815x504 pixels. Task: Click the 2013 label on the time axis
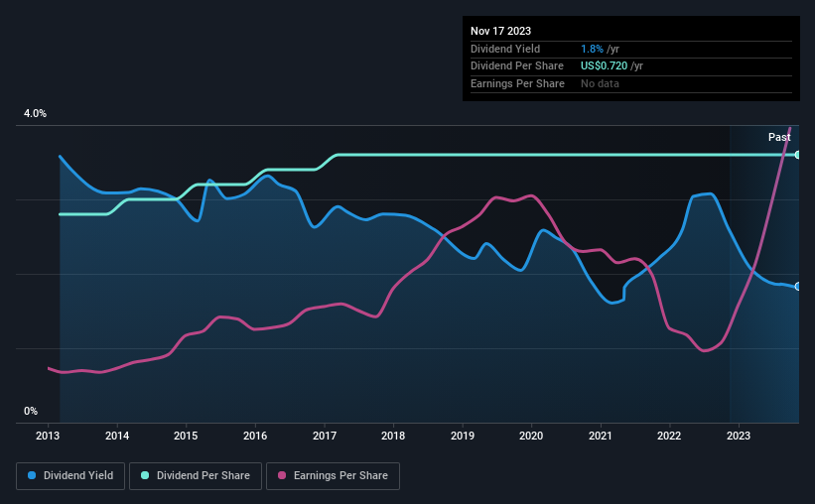[x=48, y=436]
